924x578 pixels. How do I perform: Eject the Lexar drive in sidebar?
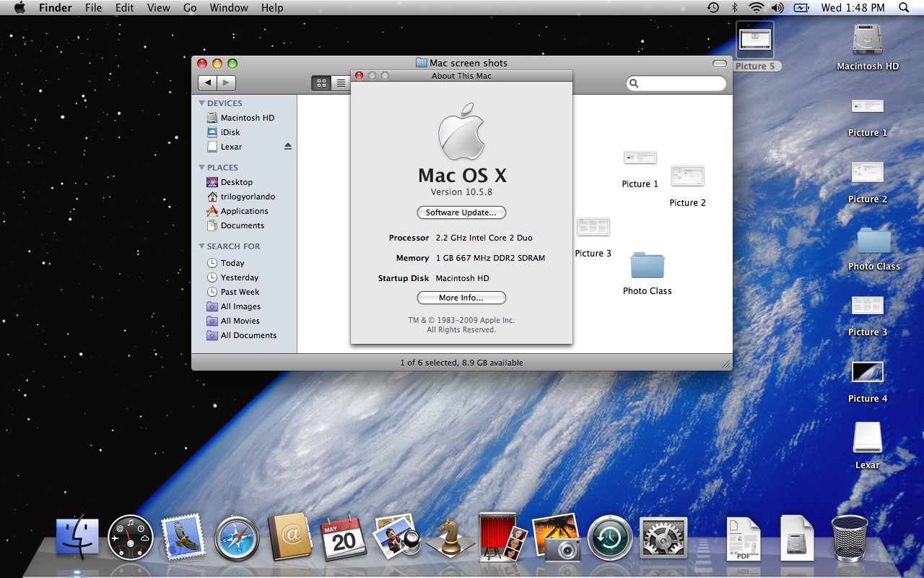pos(288,147)
